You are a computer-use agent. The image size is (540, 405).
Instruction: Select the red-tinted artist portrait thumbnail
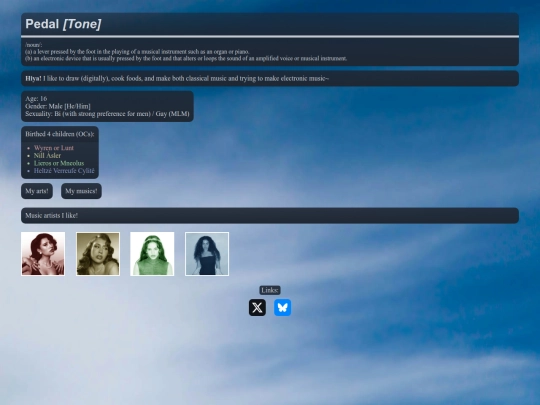click(x=43, y=254)
